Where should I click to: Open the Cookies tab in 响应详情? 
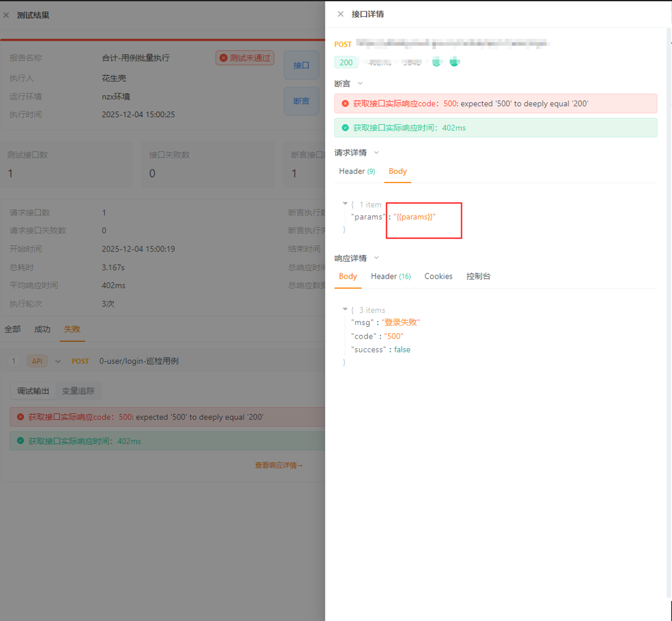tap(438, 276)
